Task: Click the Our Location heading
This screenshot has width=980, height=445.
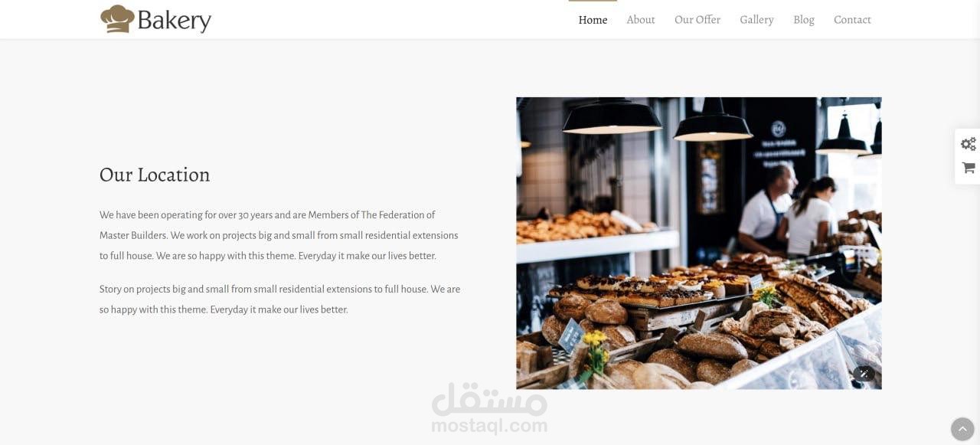Action: (155, 175)
